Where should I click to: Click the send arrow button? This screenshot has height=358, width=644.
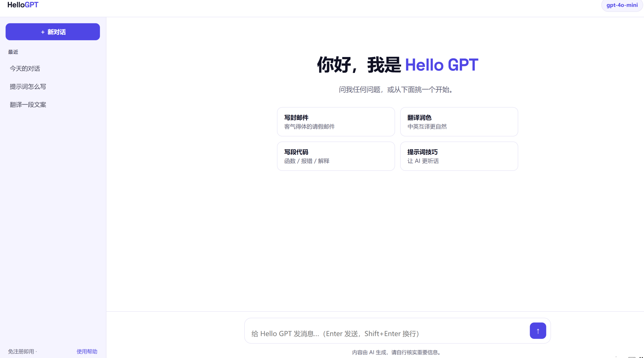[x=538, y=331]
